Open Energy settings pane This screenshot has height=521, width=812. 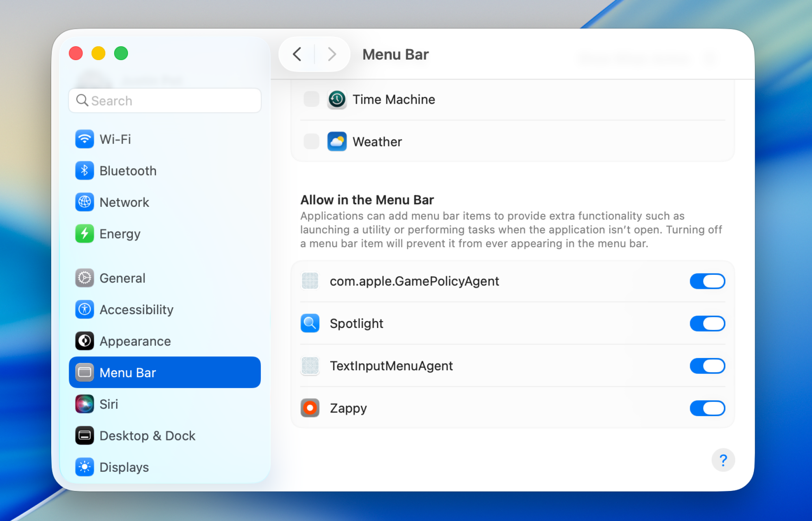pyautogui.click(x=120, y=234)
